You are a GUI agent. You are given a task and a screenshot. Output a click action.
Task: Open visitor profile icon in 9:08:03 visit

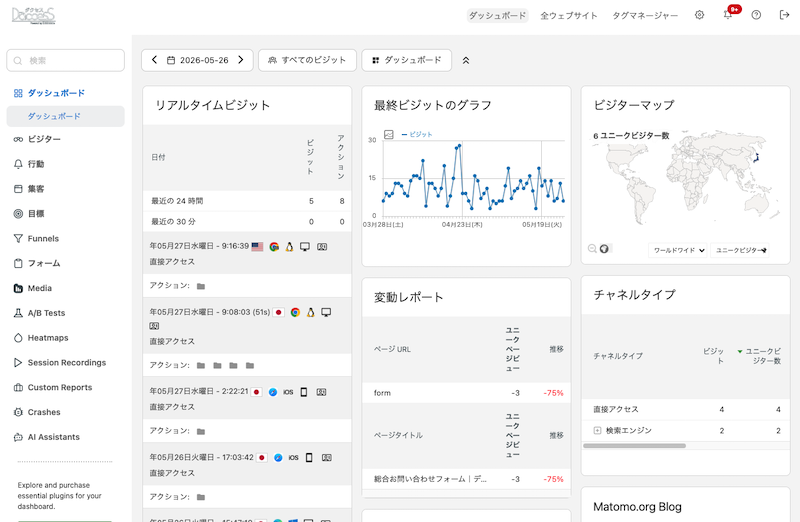point(154,326)
